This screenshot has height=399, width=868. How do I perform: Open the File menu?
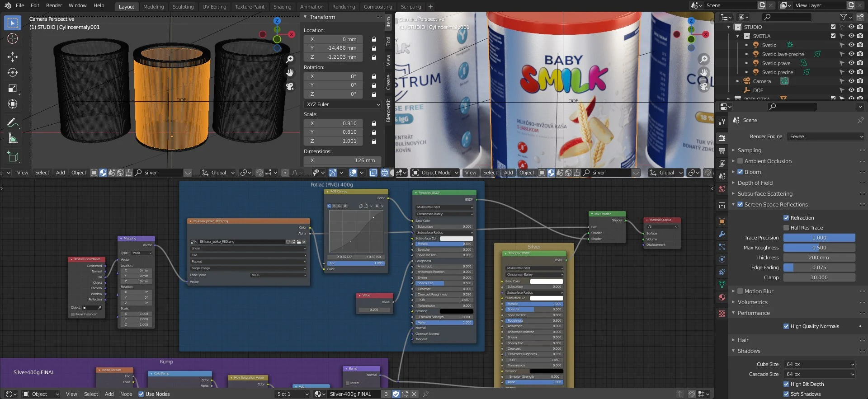pyautogui.click(x=20, y=5)
